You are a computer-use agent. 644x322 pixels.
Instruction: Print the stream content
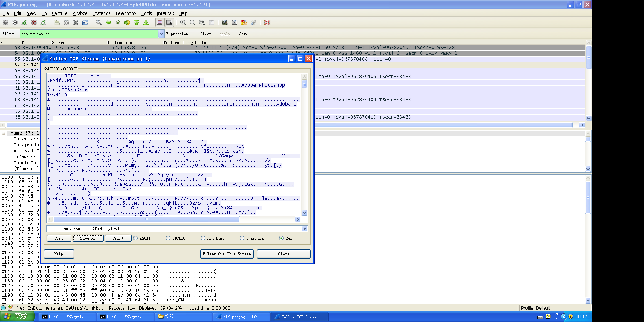coord(118,238)
